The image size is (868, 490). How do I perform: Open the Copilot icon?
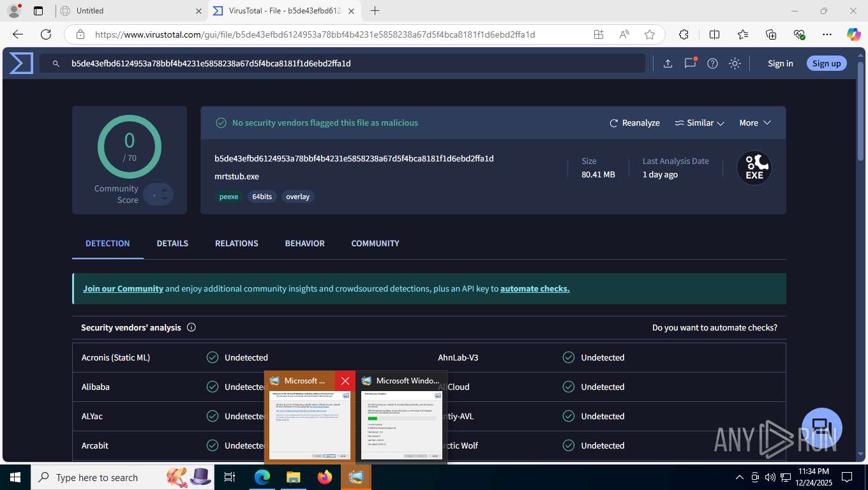coord(854,34)
